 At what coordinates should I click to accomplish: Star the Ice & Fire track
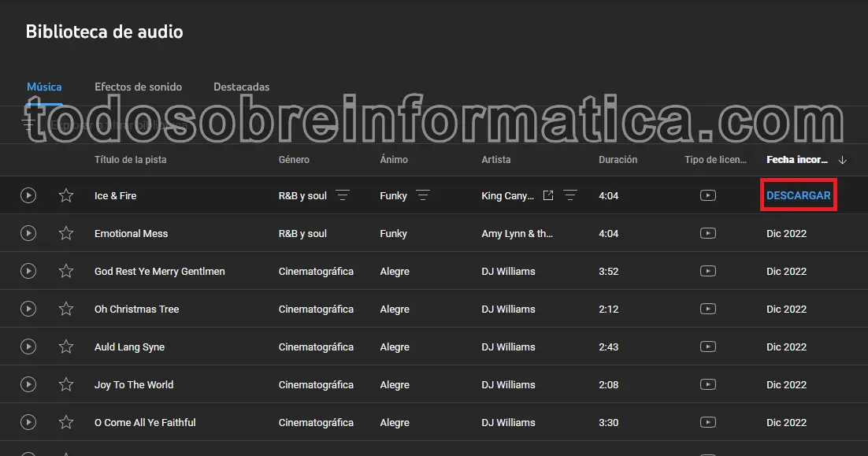click(x=66, y=195)
